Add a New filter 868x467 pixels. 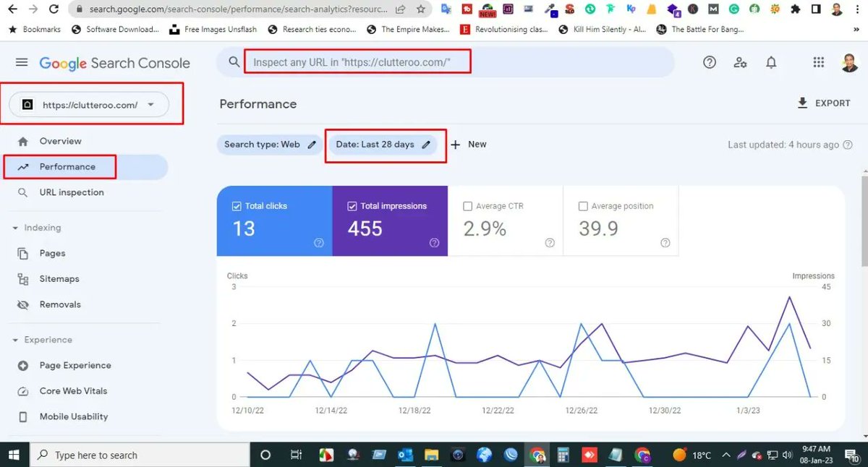[x=468, y=145]
